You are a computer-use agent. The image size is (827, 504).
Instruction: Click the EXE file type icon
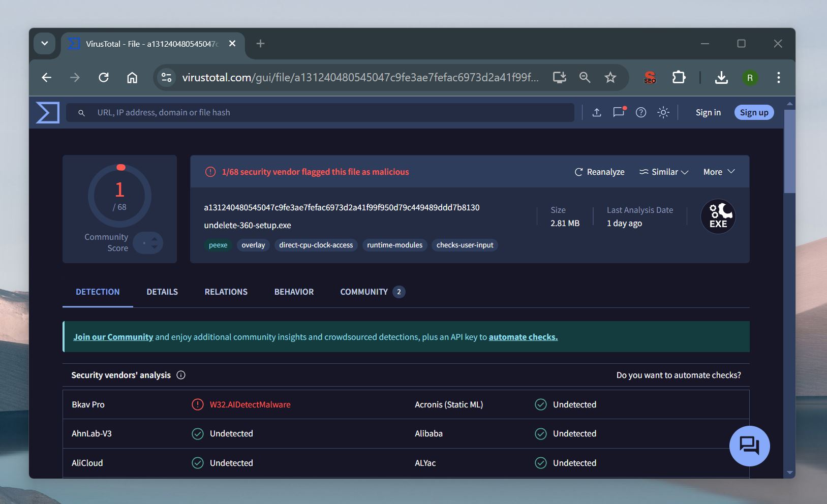[x=718, y=216]
